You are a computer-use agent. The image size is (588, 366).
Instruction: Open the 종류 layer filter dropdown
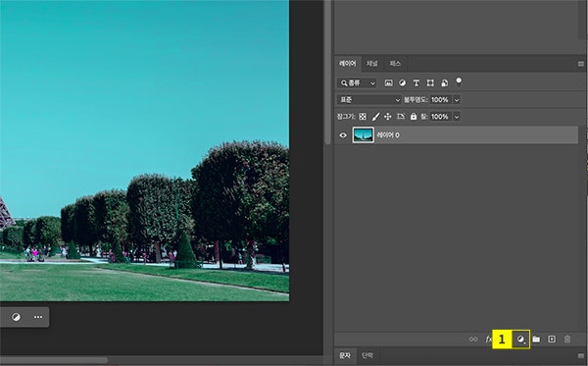pyautogui.click(x=357, y=83)
